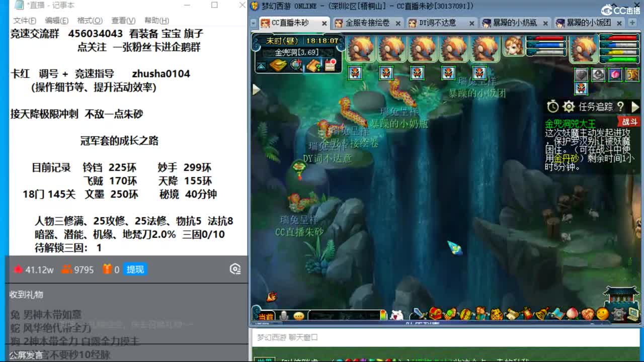Screen dimensions: 644x362
Task: Click the first mask buff icon under team portraits
Action: (355, 73)
